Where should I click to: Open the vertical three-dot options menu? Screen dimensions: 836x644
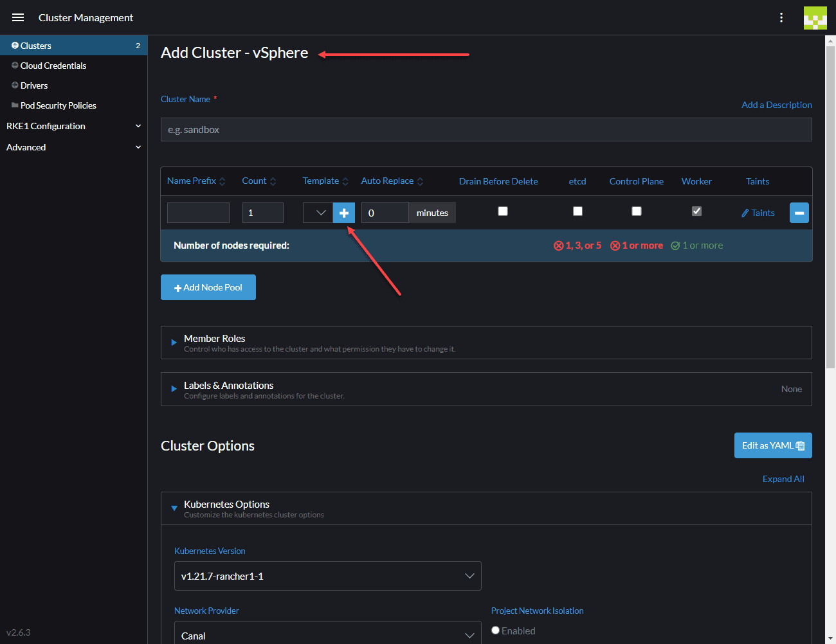coord(781,17)
